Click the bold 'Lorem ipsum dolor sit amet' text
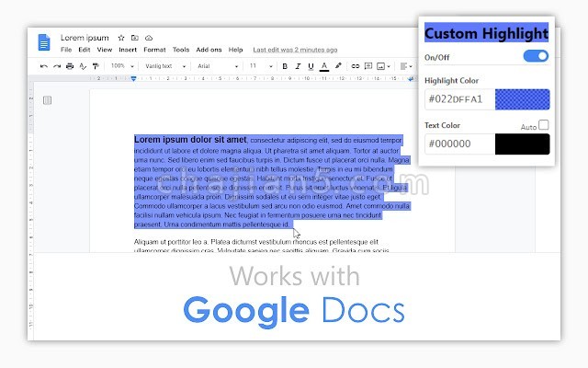 (190, 140)
